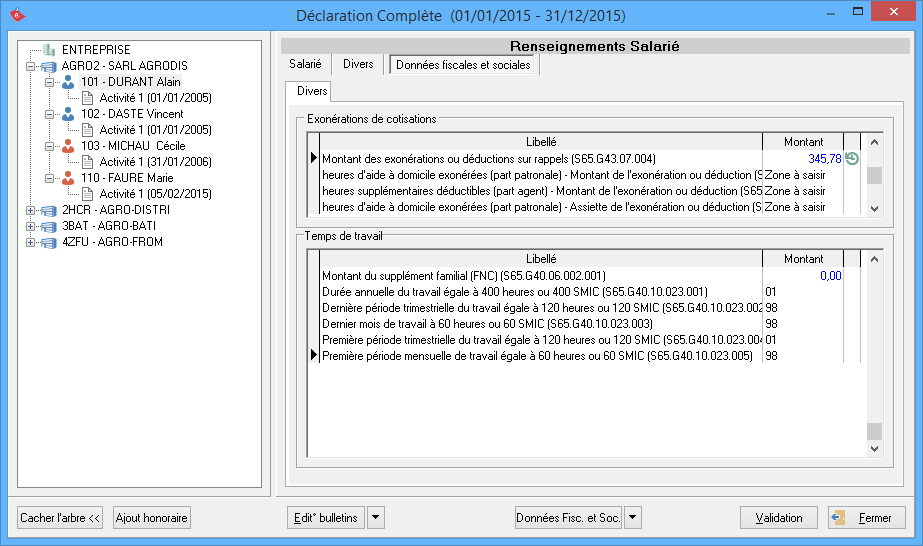Image resolution: width=923 pixels, height=546 pixels.
Task: Click the AGRO2 - SARL AGRODIS company icon
Action: [x=49, y=66]
